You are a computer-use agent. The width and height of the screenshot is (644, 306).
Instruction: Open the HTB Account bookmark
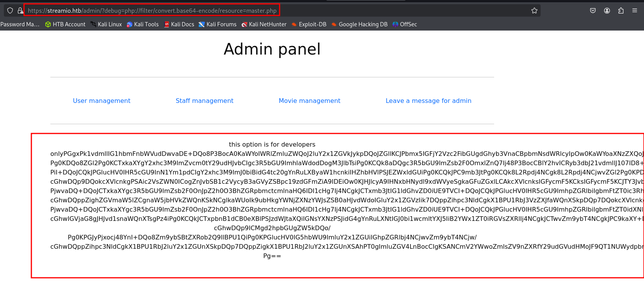tap(65, 24)
